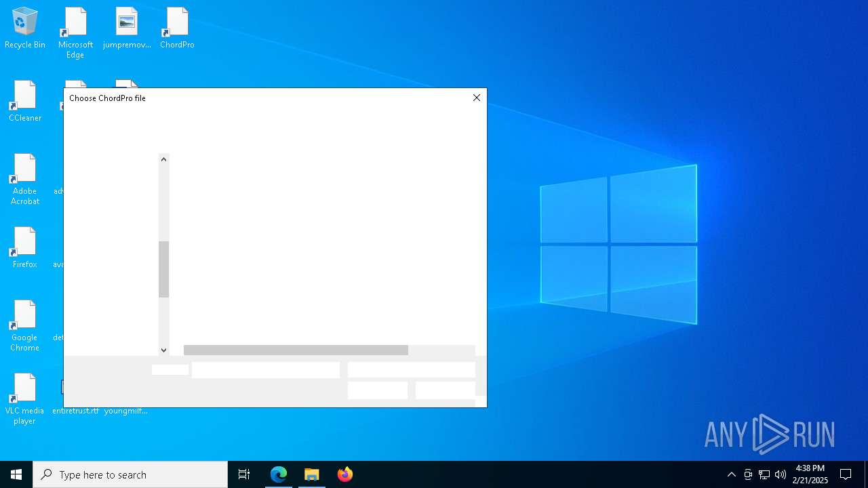Click the file name input field

266,370
